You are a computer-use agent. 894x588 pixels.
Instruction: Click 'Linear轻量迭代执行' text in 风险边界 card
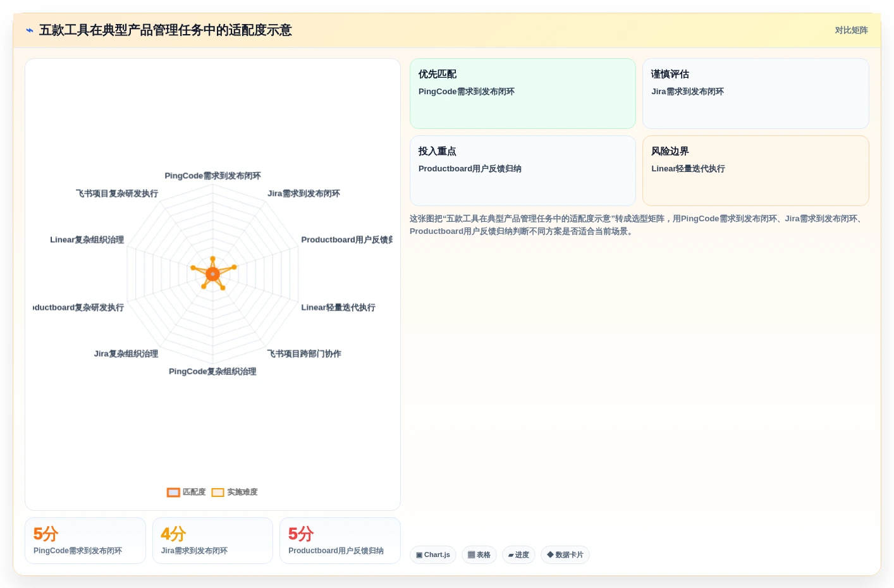(x=688, y=169)
